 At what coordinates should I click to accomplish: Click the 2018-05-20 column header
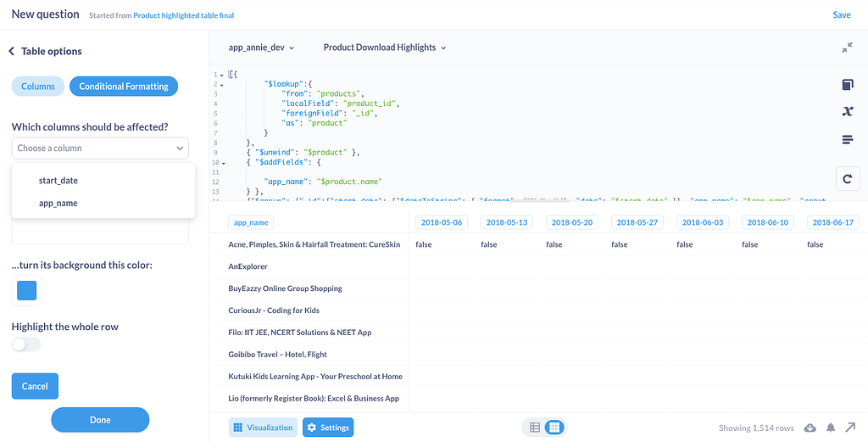[x=572, y=222]
